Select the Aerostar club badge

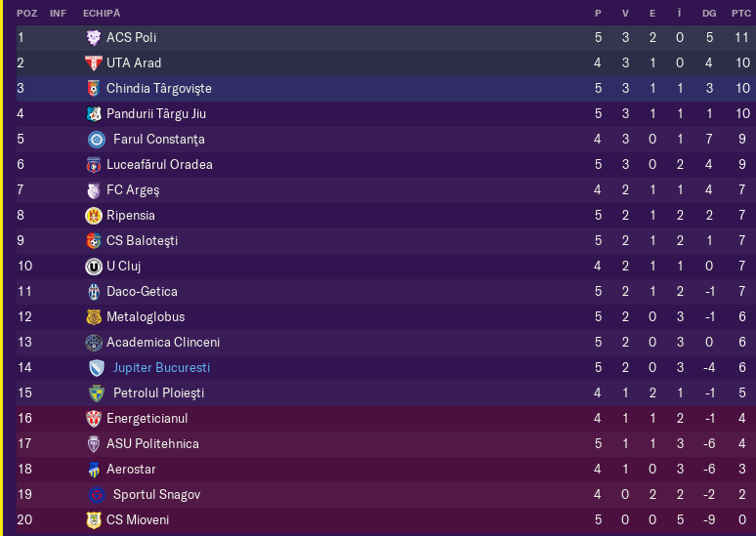94,470
